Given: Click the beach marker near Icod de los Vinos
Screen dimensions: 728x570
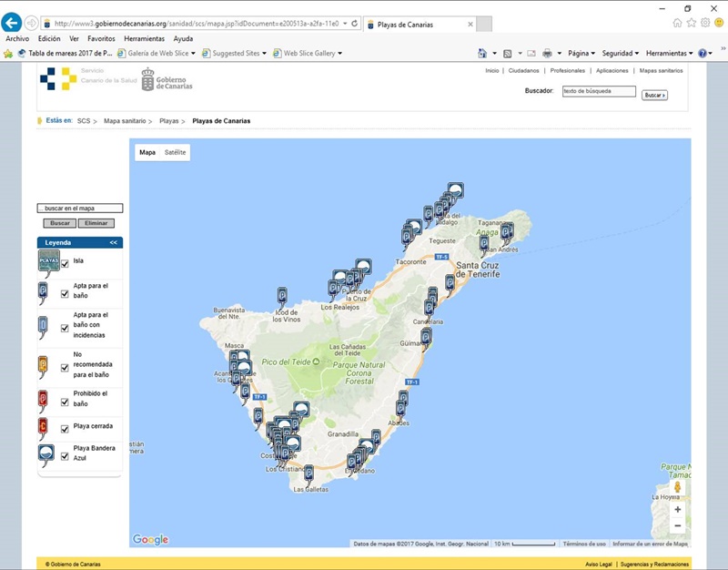Looking at the screenshot, I should (x=282, y=295).
